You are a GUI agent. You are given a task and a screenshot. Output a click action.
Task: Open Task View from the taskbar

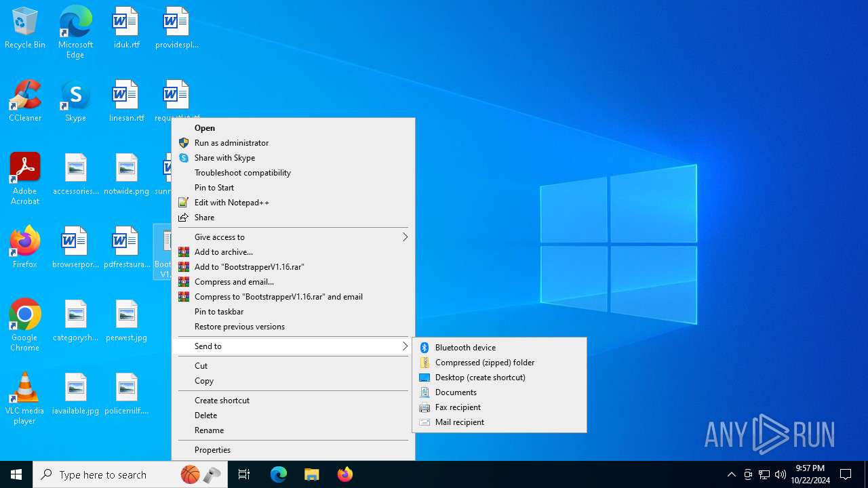pyautogui.click(x=244, y=474)
